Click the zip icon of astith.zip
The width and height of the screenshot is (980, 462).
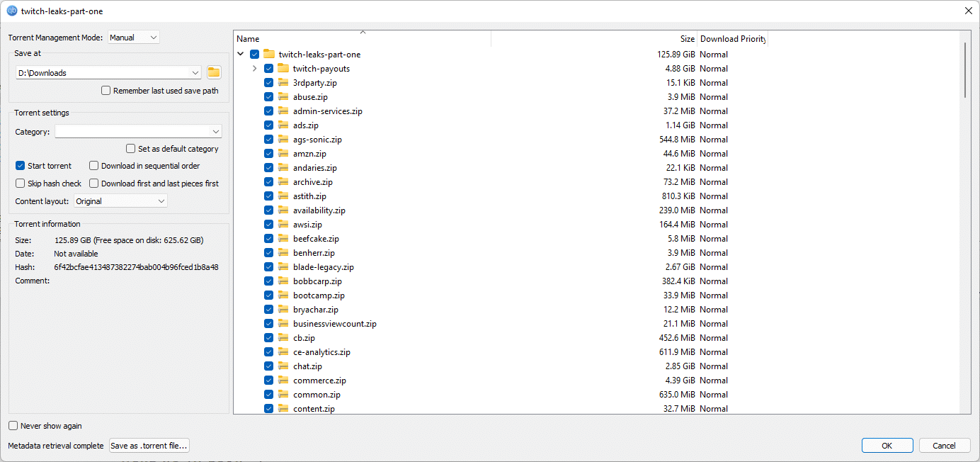pos(283,196)
